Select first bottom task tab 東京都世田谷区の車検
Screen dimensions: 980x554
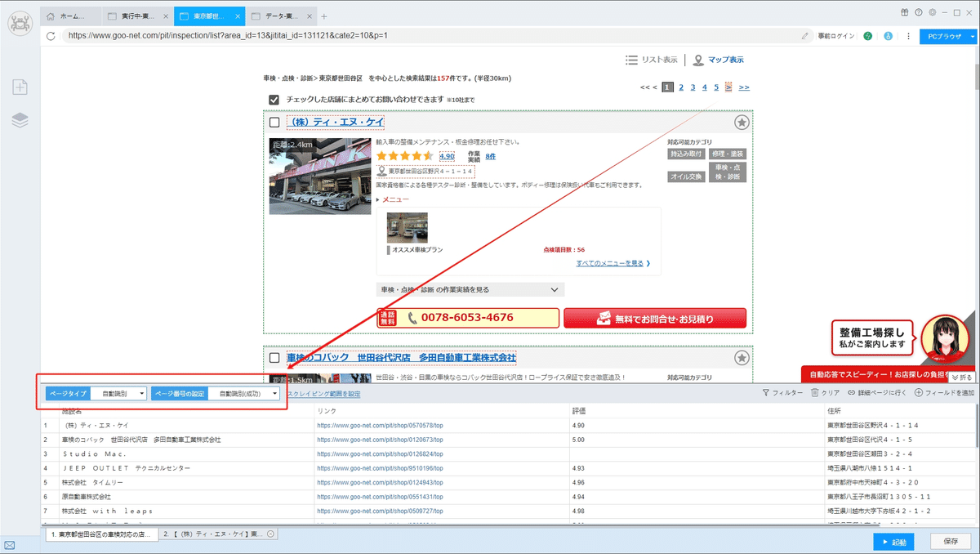coord(100,534)
